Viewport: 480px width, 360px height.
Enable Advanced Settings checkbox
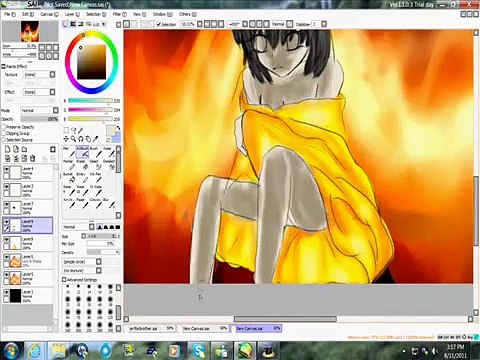[64, 280]
